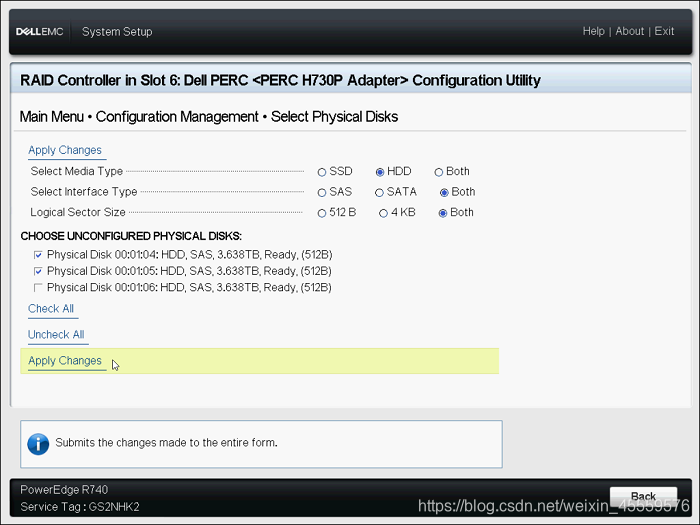Select Both for Logical Sector Size
Screen dimensions: 700x525
coord(443,213)
